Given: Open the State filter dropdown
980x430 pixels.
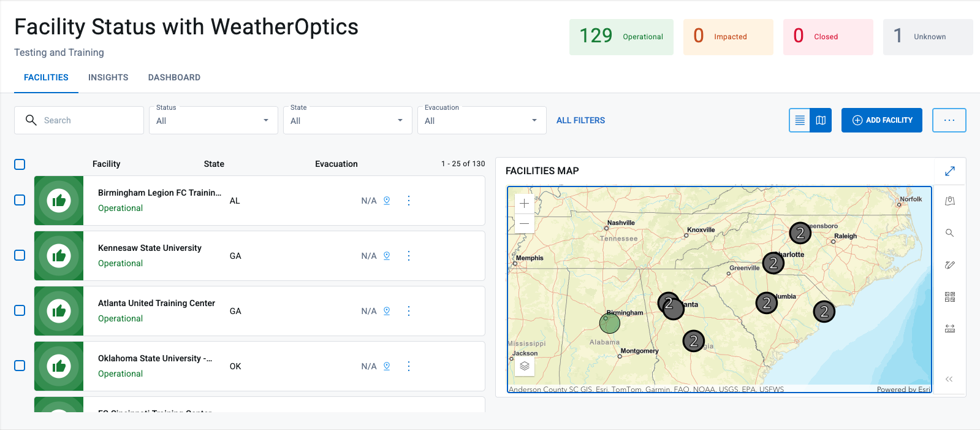Looking at the screenshot, I should (x=348, y=120).
